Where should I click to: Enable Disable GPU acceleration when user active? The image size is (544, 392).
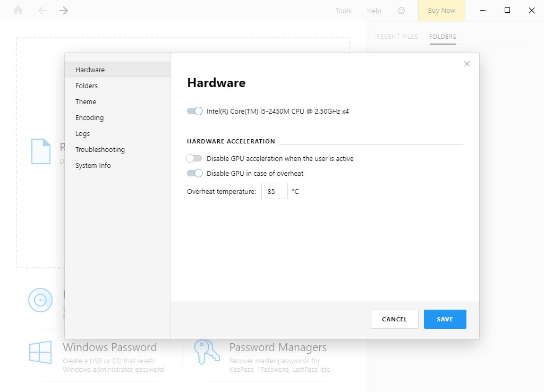(194, 158)
